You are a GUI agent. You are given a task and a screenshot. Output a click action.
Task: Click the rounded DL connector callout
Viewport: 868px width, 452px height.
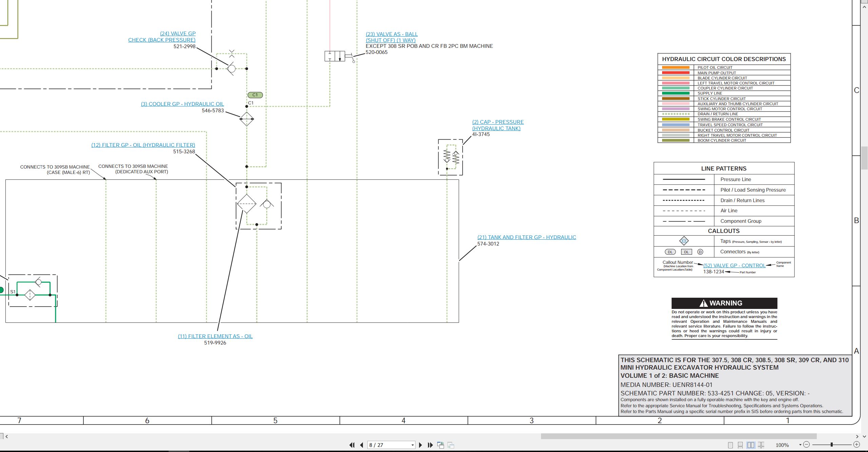670,252
